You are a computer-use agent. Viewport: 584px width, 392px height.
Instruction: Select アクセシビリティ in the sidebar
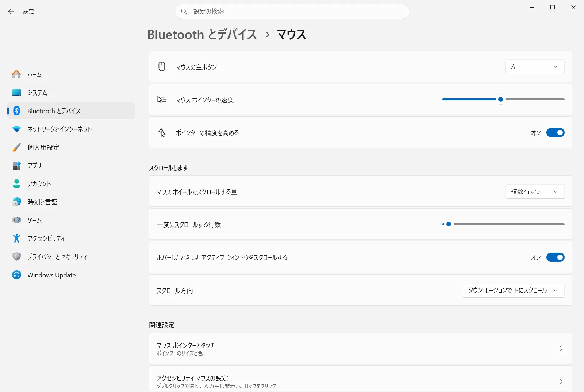tap(71, 238)
